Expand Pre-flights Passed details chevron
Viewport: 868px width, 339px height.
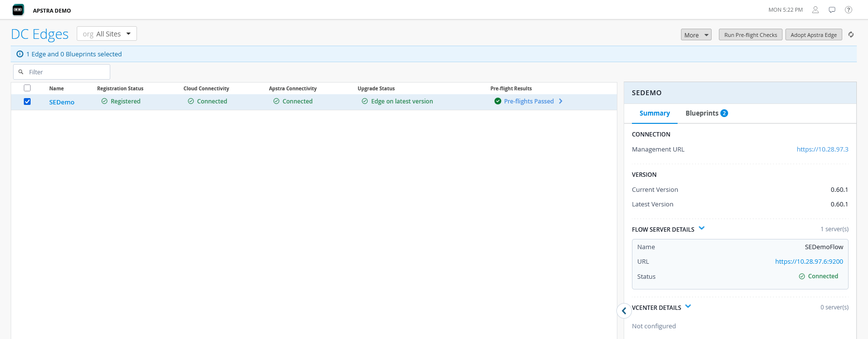point(561,101)
